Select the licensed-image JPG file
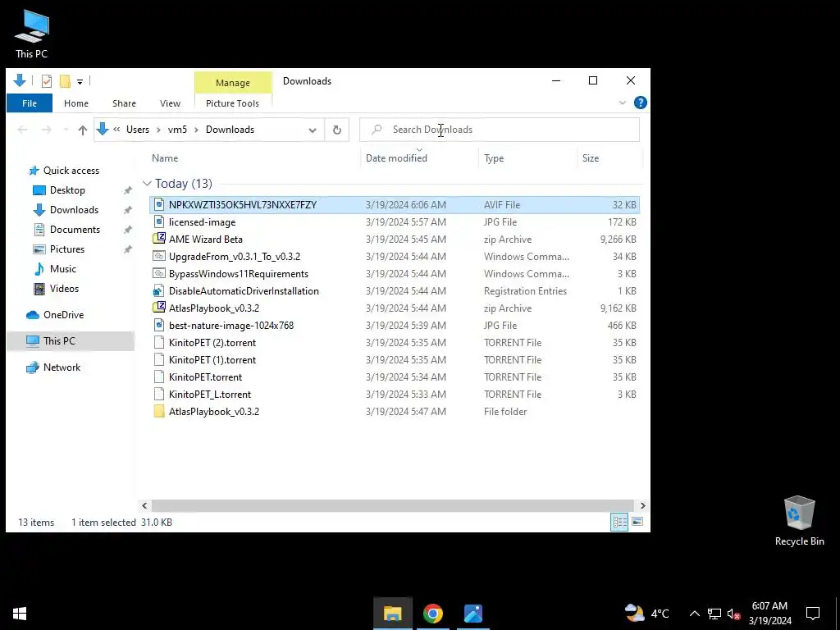The image size is (840, 630). (x=395, y=221)
